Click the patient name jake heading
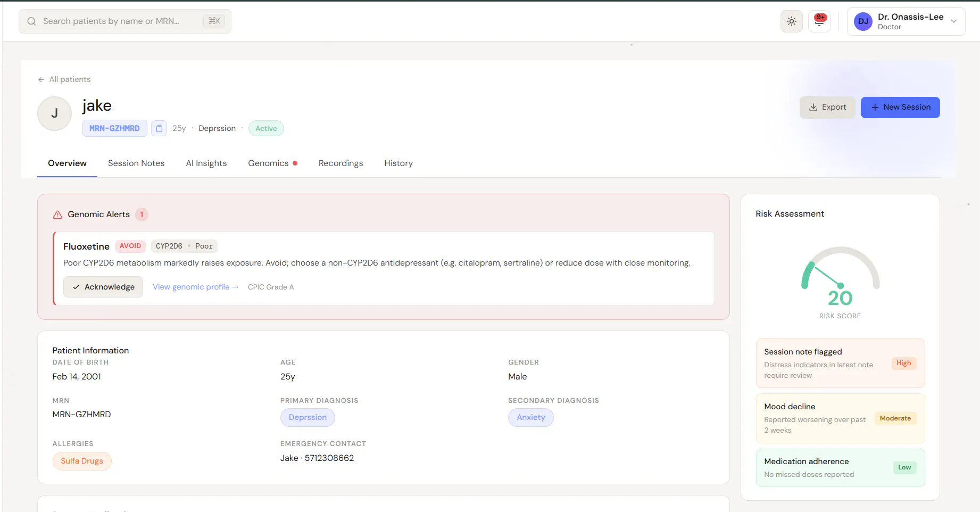 pyautogui.click(x=97, y=105)
